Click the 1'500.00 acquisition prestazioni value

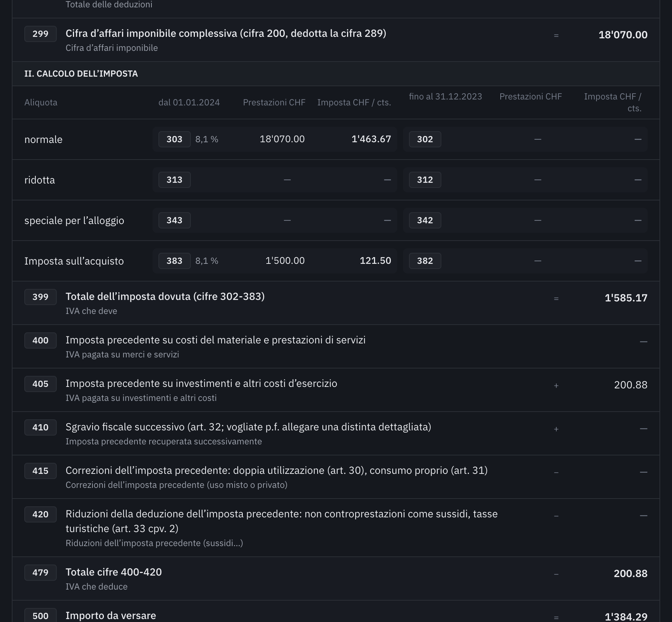pos(285,261)
